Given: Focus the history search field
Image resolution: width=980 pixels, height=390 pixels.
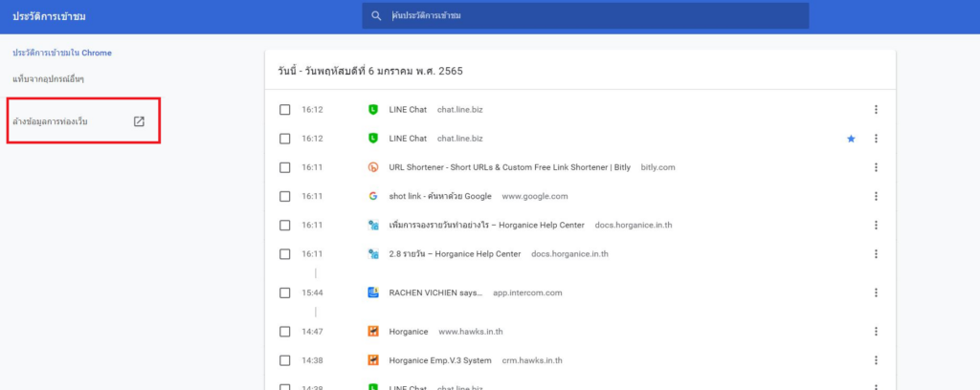Looking at the screenshot, I should tap(585, 15).
